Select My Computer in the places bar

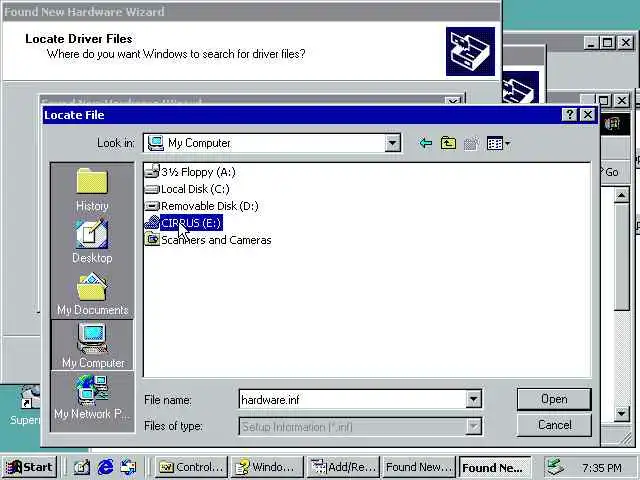click(93, 345)
